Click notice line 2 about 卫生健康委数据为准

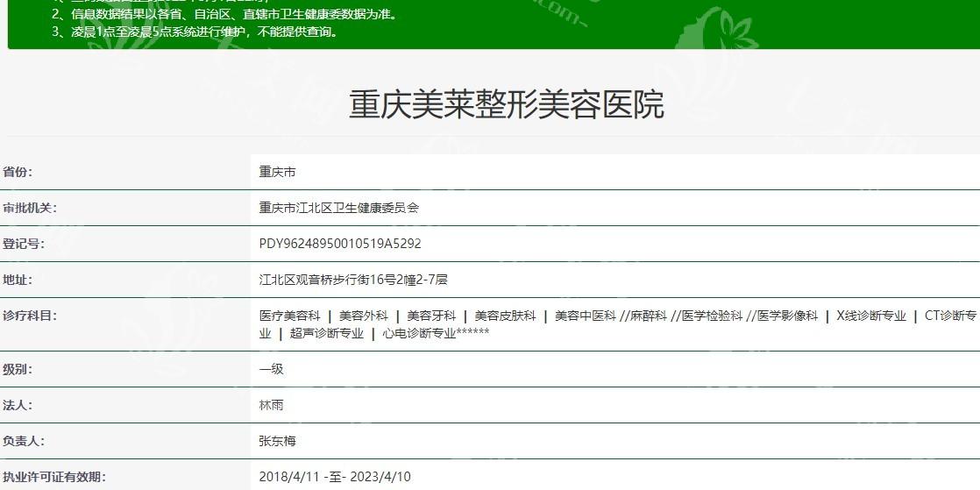coord(224,14)
